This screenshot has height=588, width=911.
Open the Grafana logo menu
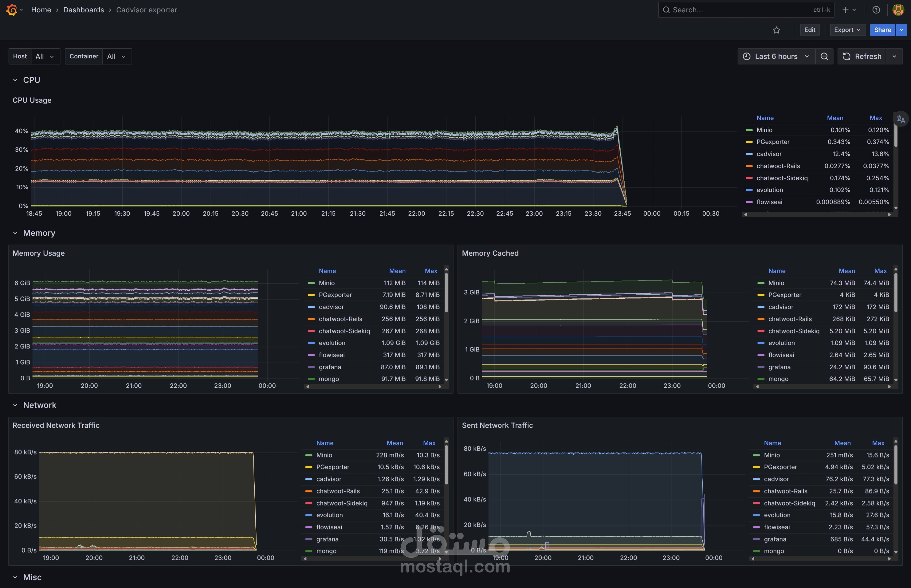(x=12, y=10)
